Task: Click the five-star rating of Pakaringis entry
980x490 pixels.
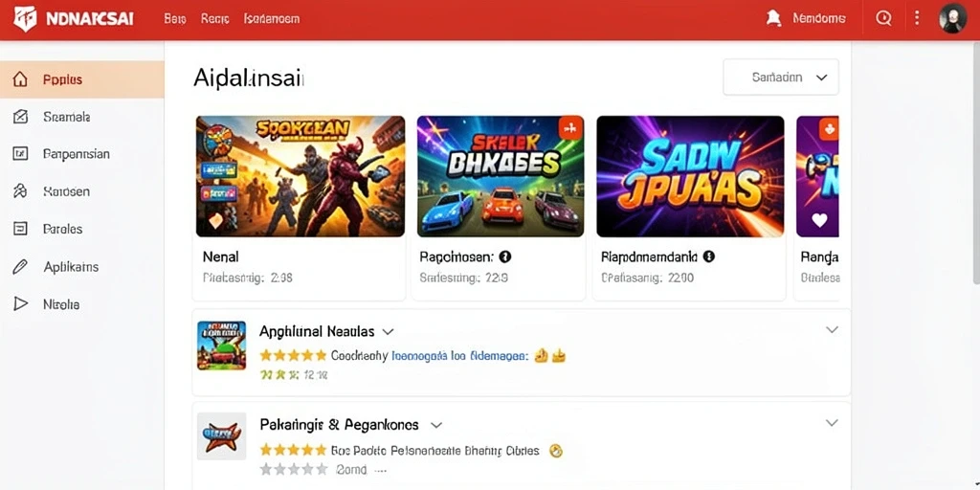Action: click(x=293, y=450)
